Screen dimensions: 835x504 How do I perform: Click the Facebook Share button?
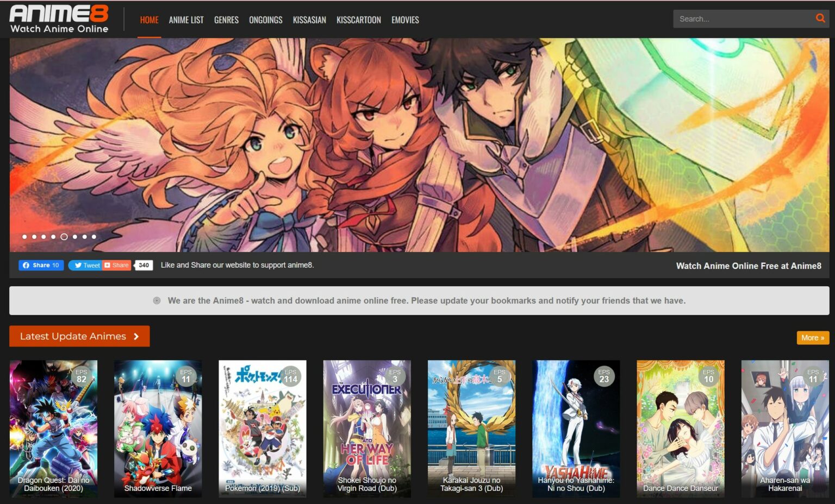pyautogui.click(x=41, y=265)
